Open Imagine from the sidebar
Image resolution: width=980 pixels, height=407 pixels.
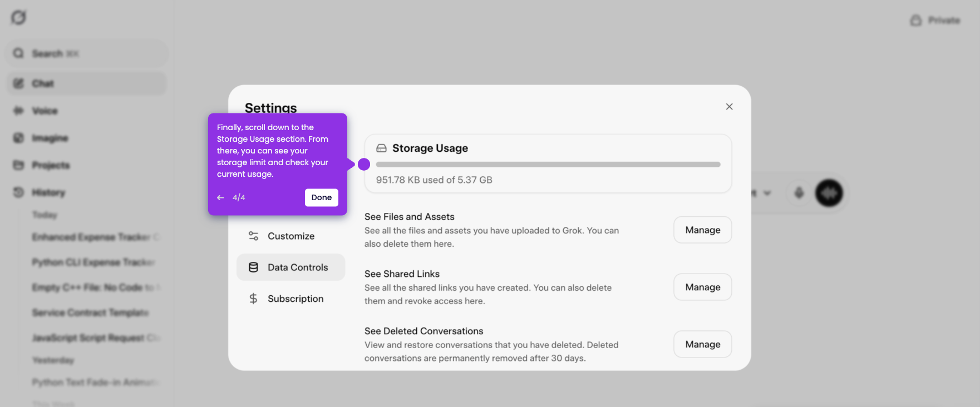pyautogui.click(x=87, y=138)
